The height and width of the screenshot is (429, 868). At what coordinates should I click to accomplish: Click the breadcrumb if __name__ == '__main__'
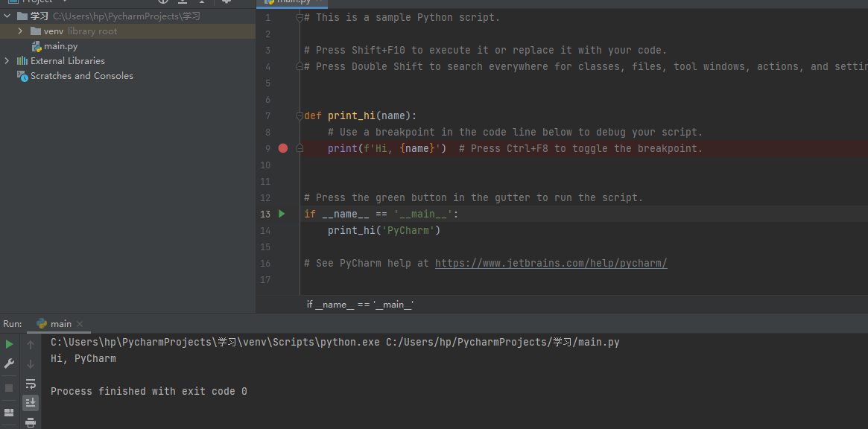click(361, 305)
